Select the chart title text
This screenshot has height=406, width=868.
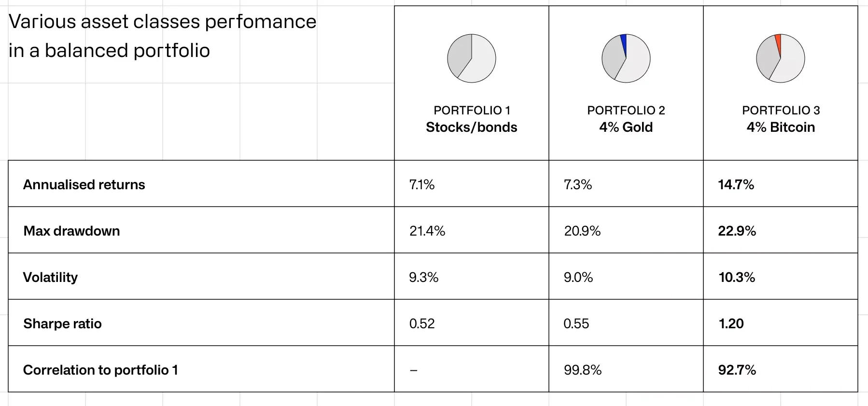[x=162, y=36]
